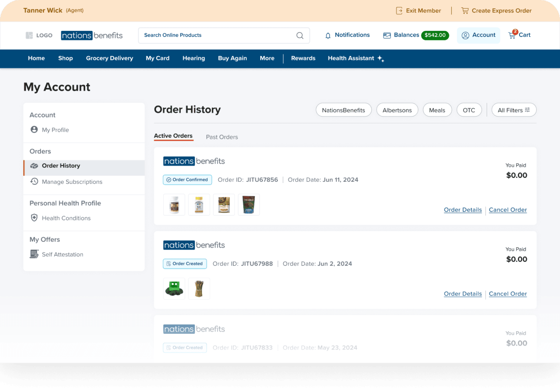
Task: Toggle the Albertsons filter chip
Action: pos(397,110)
